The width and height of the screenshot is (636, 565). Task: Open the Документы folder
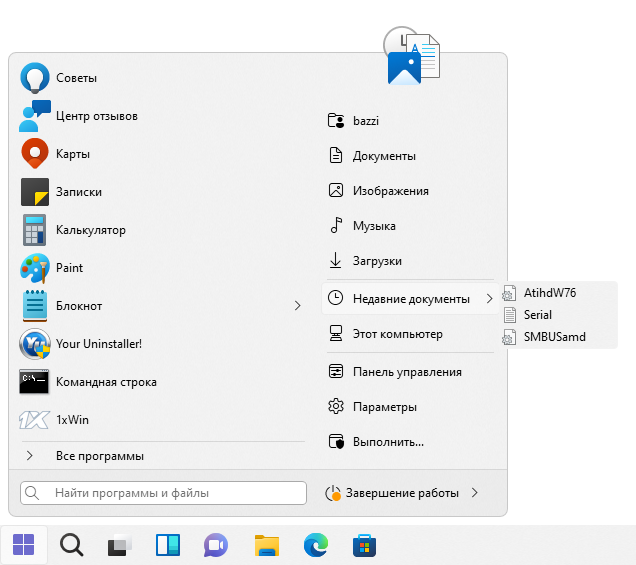[384, 156]
